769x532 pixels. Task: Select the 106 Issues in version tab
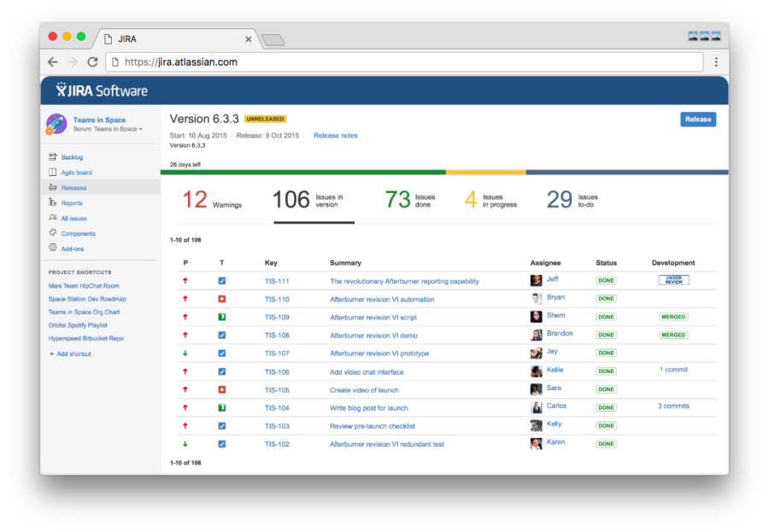click(x=314, y=200)
